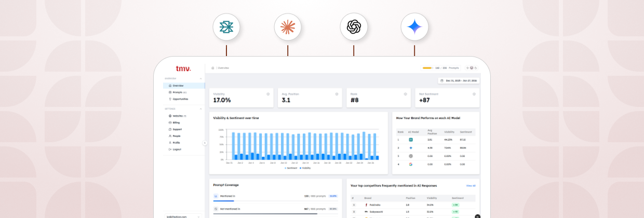Open the Profile settings item
Image resolution: width=644 pixels, height=218 pixels.
click(x=184, y=142)
